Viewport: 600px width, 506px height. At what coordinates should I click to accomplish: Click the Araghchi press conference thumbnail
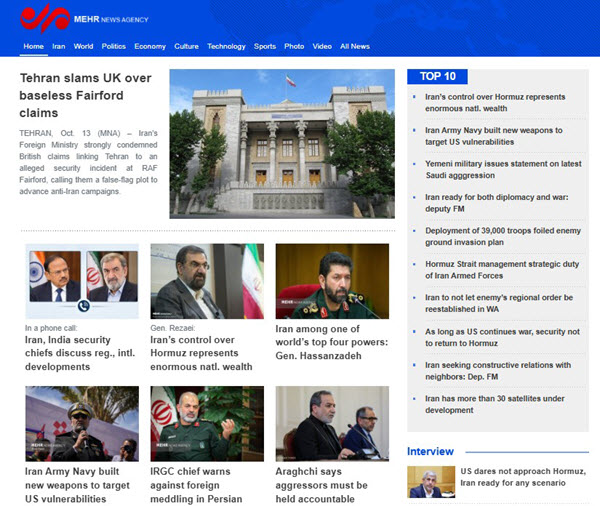click(x=332, y=424)
